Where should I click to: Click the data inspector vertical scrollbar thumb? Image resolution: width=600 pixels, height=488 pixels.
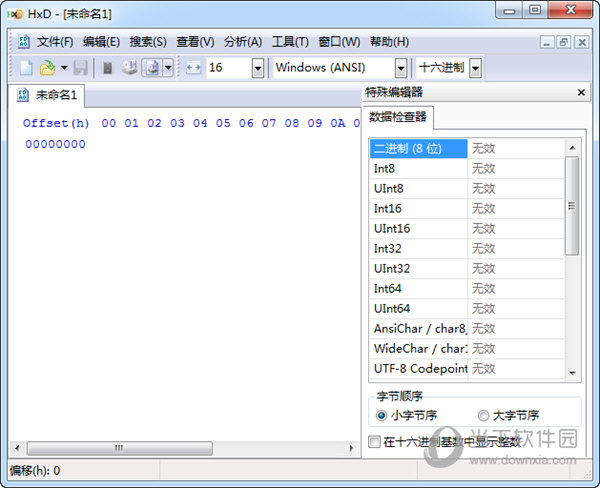[572, 206]
